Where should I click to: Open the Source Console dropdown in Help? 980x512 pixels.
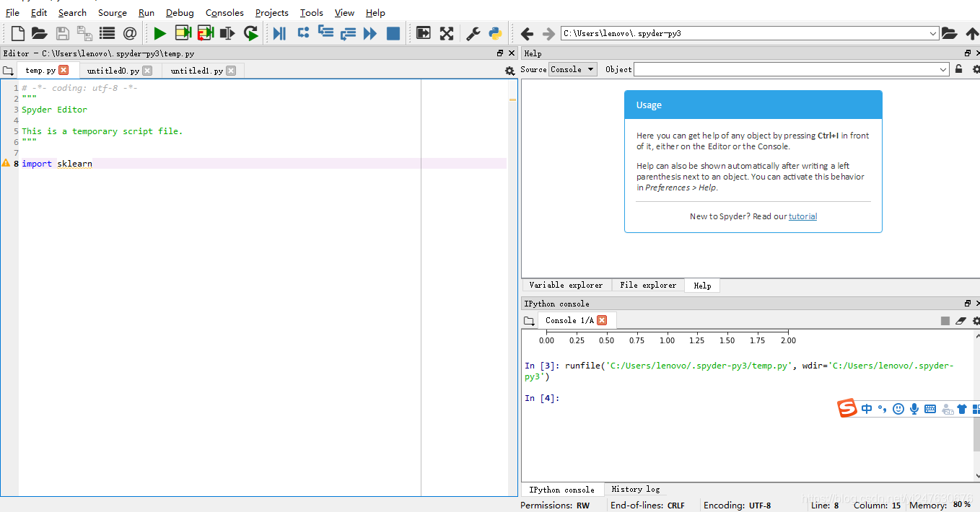pos(573,69)
